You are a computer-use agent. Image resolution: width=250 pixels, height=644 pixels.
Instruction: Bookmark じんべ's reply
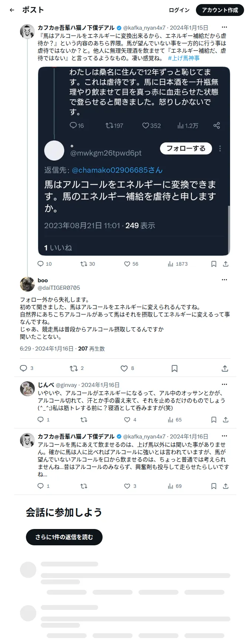coord(214,420)
